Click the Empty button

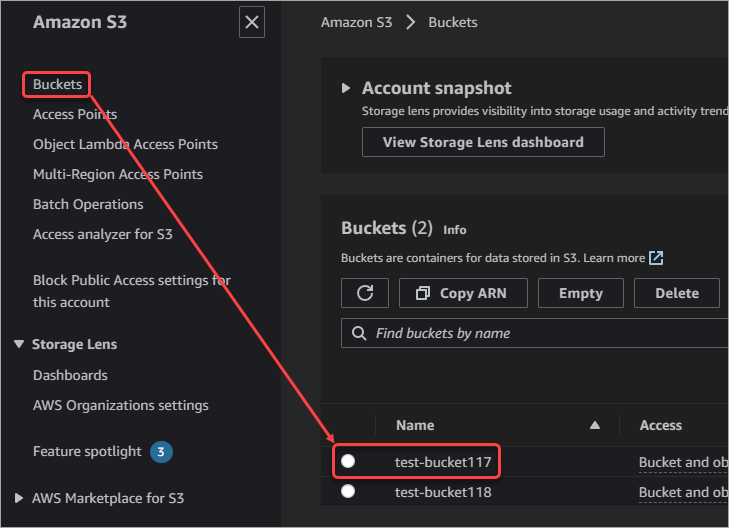tap(581, 293)
